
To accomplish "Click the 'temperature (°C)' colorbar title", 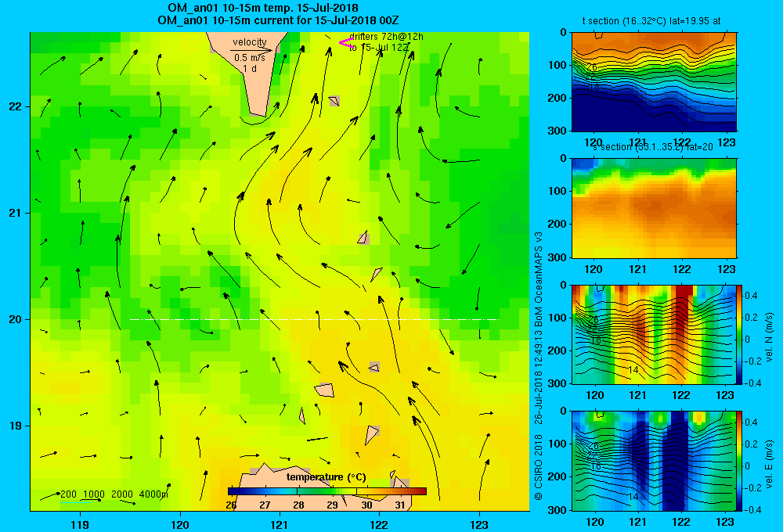I will point(326,477).
